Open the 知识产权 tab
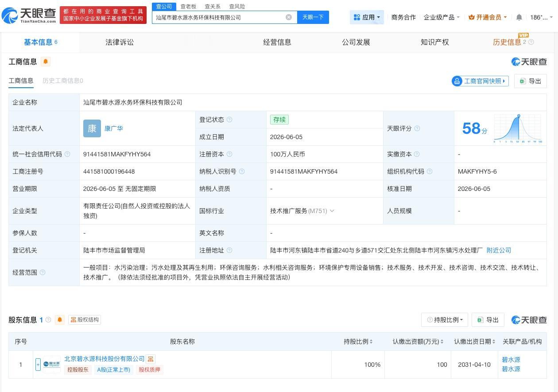Image resolution: width=558 pixels, height=392 pixels. [x=435, y=42]
